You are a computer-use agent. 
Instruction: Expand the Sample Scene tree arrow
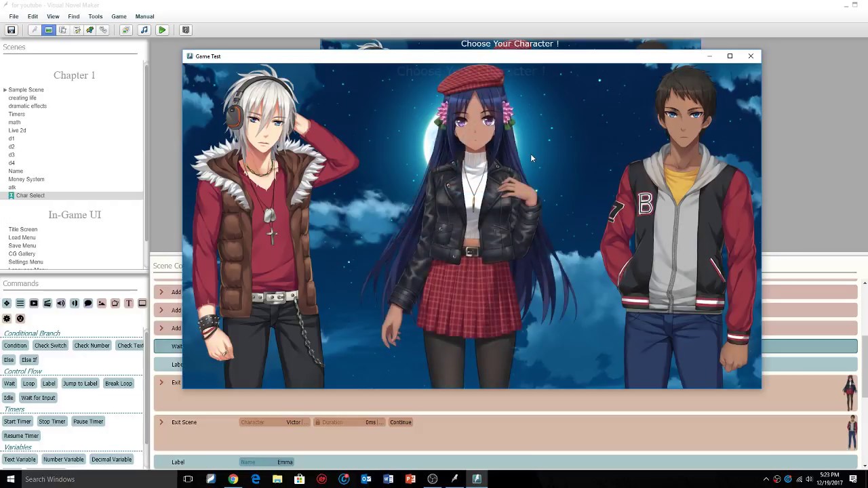5,89
